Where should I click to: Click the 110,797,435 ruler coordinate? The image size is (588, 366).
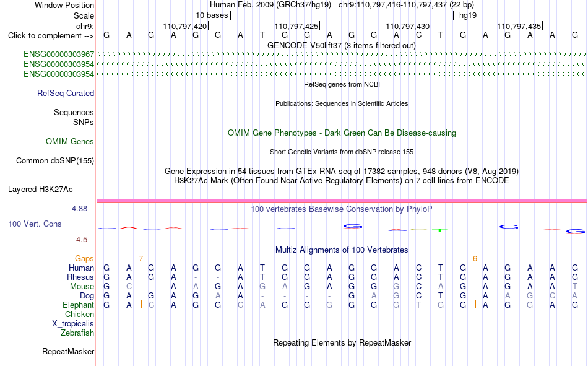pyautogui.click(x=519, y=26)
